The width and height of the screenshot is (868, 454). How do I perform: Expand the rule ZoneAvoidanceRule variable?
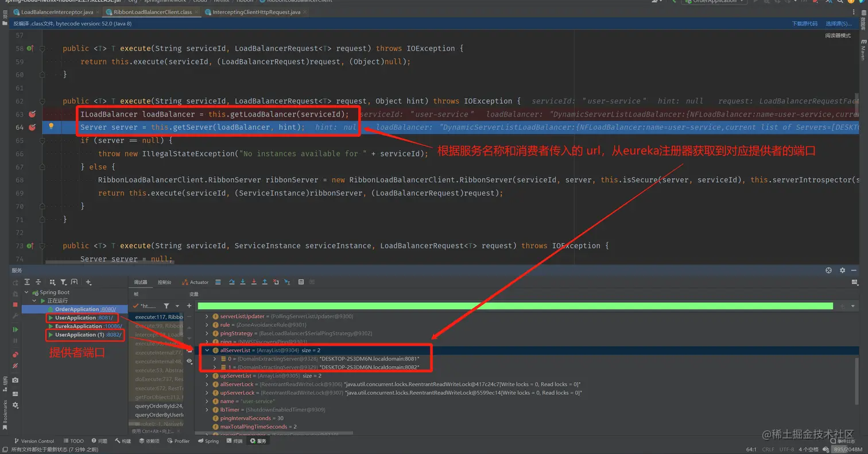coord(207,325)
